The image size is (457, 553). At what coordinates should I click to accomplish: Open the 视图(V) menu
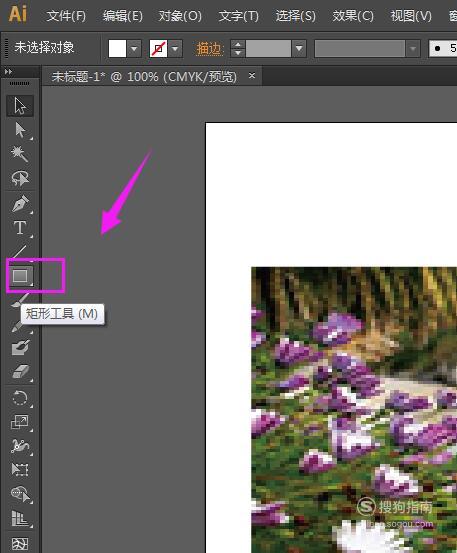point(411,16)
